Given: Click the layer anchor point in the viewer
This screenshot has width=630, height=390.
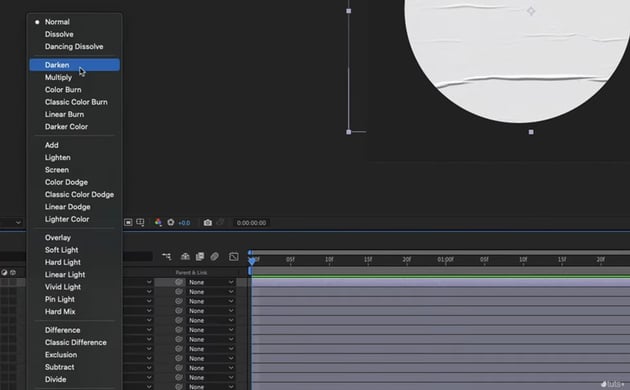Looking at the screenshot, I should pos(531,11).
